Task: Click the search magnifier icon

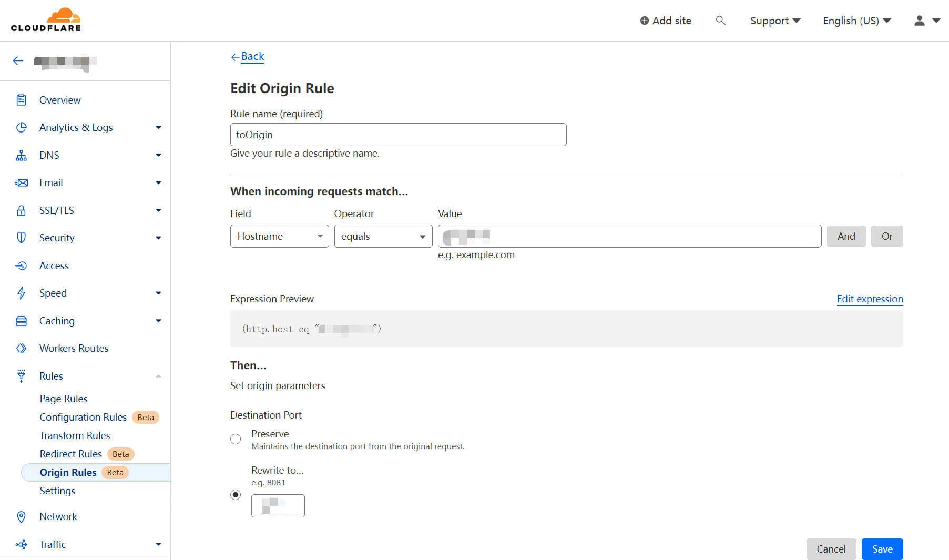Action: click(x=720, y=21)
